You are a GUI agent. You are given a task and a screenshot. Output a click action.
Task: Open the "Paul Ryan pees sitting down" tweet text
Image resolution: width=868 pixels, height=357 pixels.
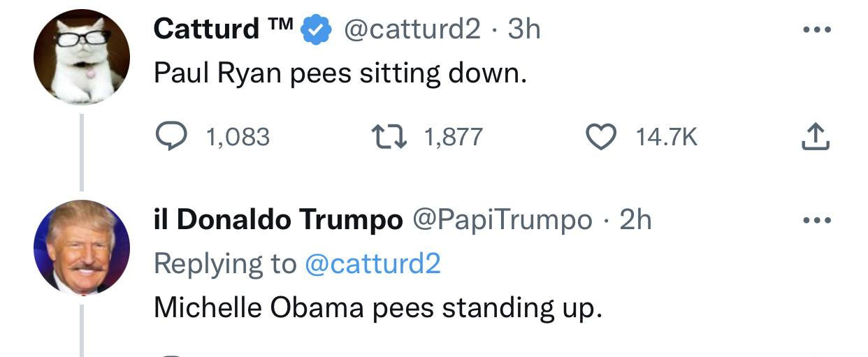pos(340,73)
